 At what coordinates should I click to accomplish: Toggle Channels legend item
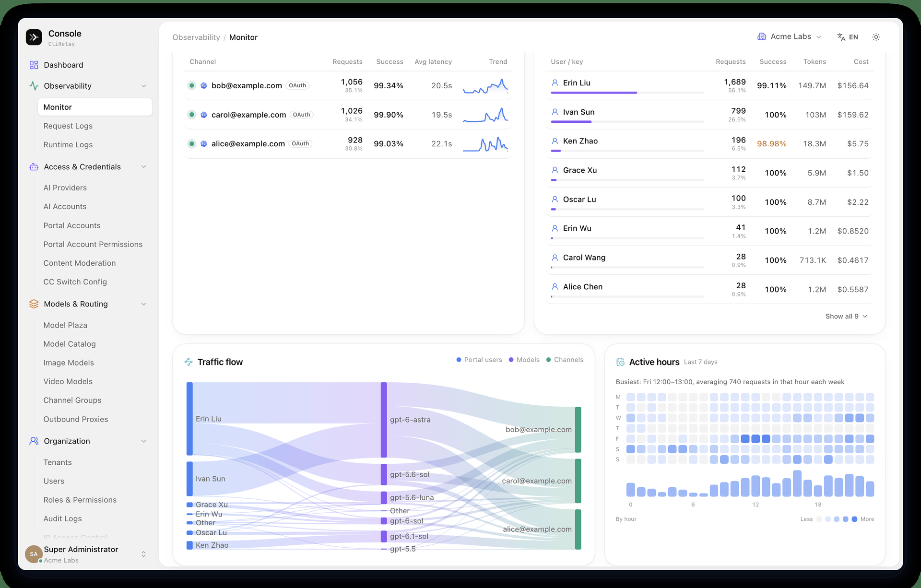point(565,360)
